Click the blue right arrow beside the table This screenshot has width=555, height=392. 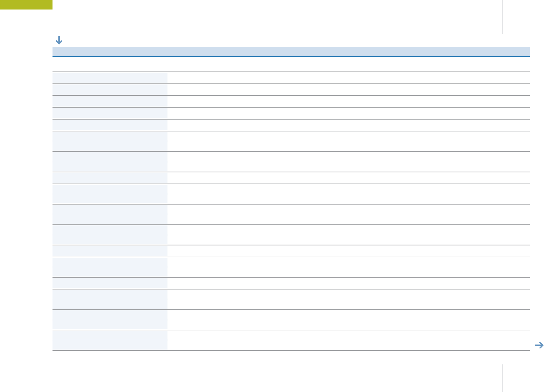539,345
